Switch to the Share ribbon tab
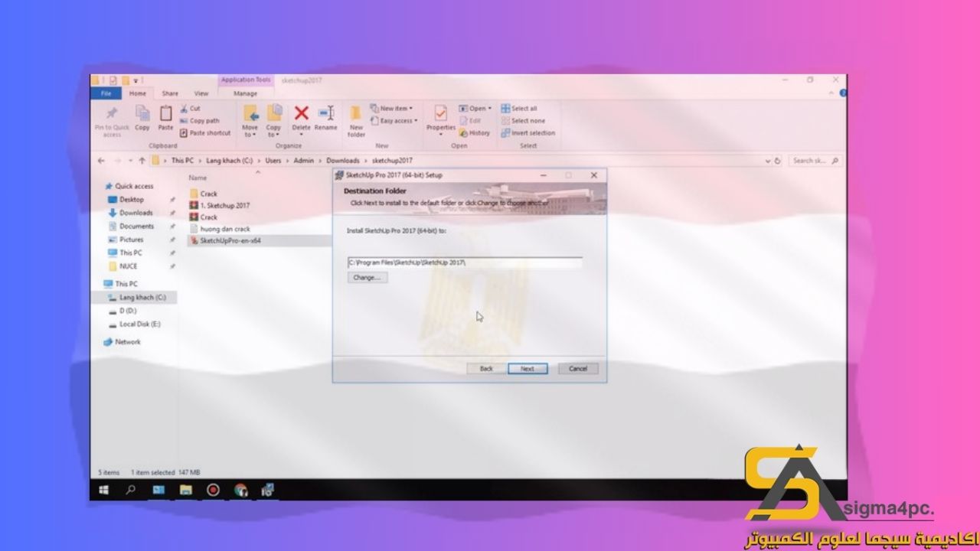This screenshot has height=551, width=980. coord(170,93)
